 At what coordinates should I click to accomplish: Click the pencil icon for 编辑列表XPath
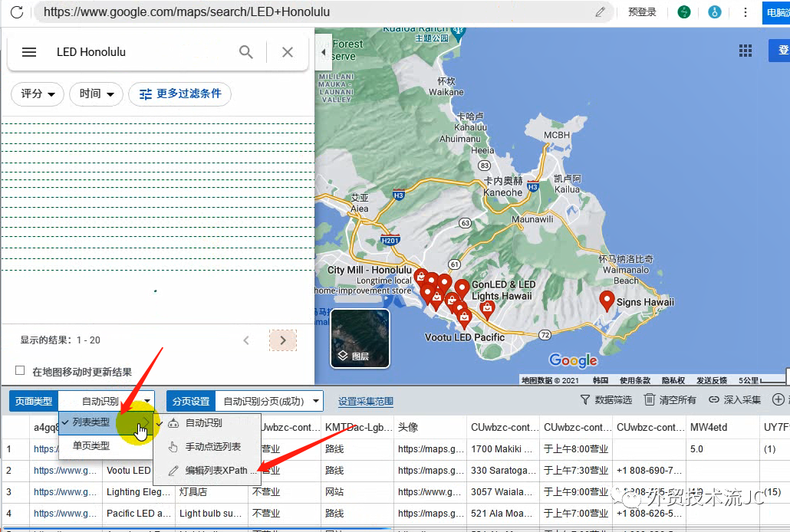[173, 471]
